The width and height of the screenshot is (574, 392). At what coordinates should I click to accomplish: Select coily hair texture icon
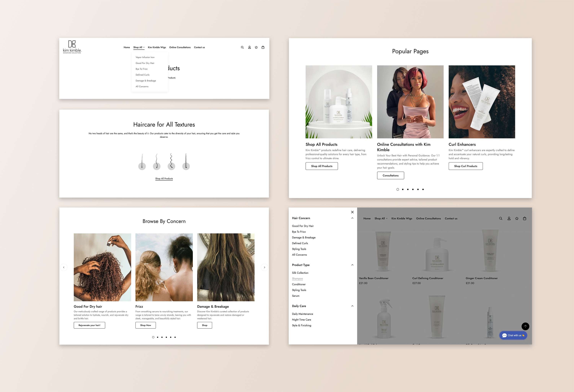(186, 162)
